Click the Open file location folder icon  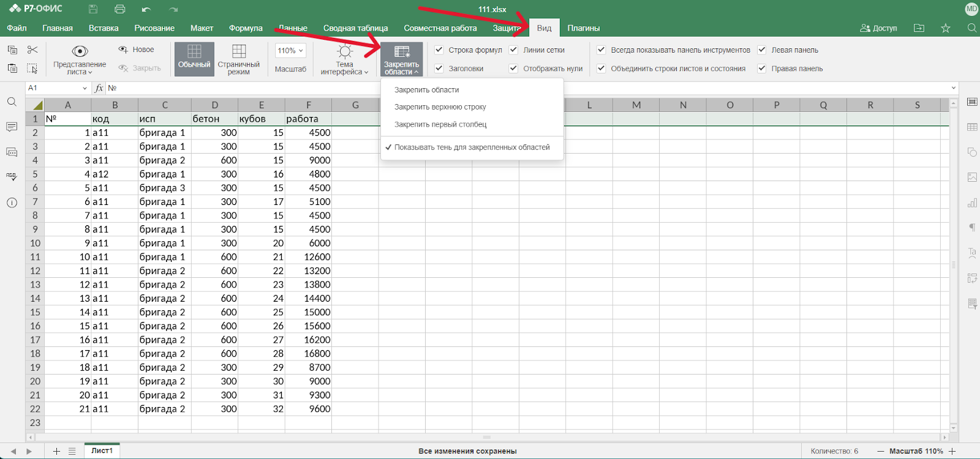point(919,28)
